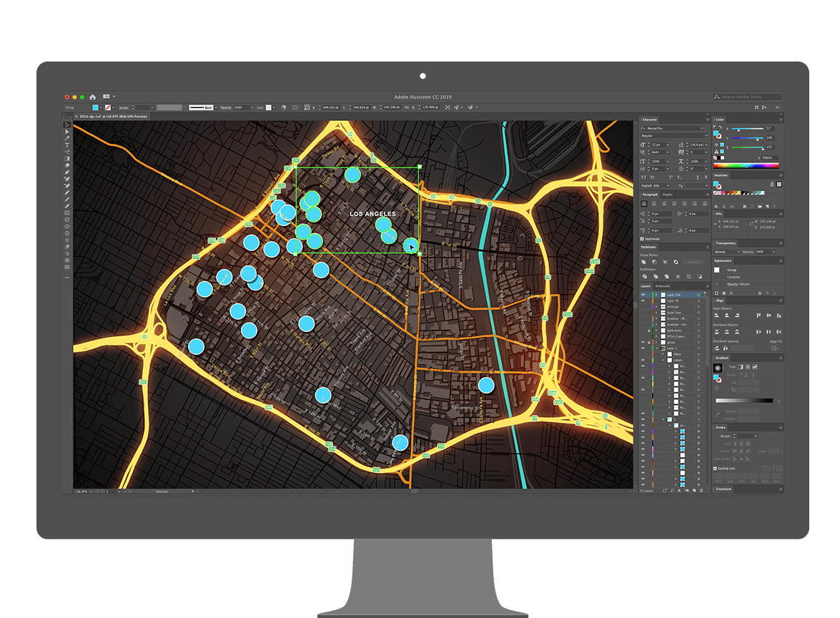Click the trash icon in the Layers panel

tap(701, 491)
